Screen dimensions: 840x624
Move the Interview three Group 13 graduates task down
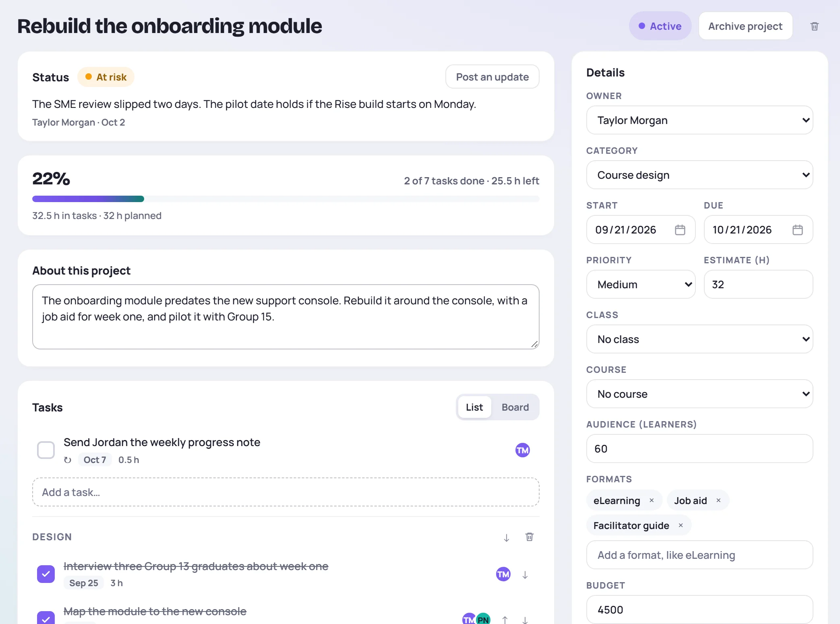525,575
